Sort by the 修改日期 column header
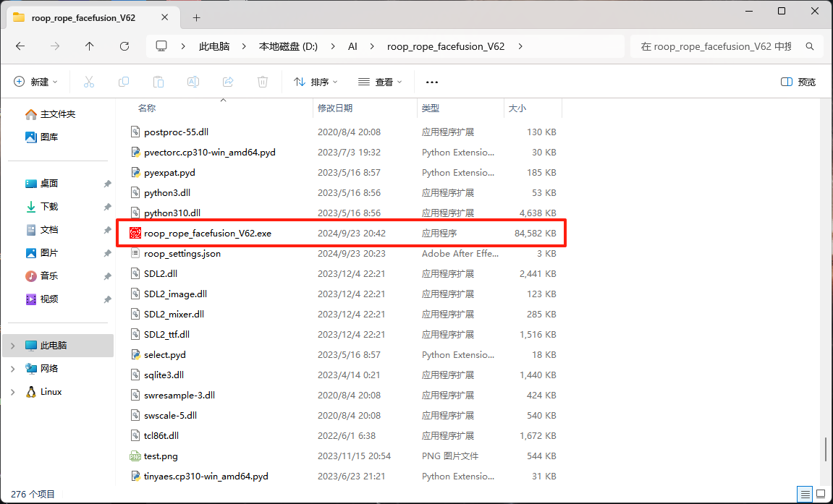The width and height of the screenshot is (833, 504). pos(335,108)
